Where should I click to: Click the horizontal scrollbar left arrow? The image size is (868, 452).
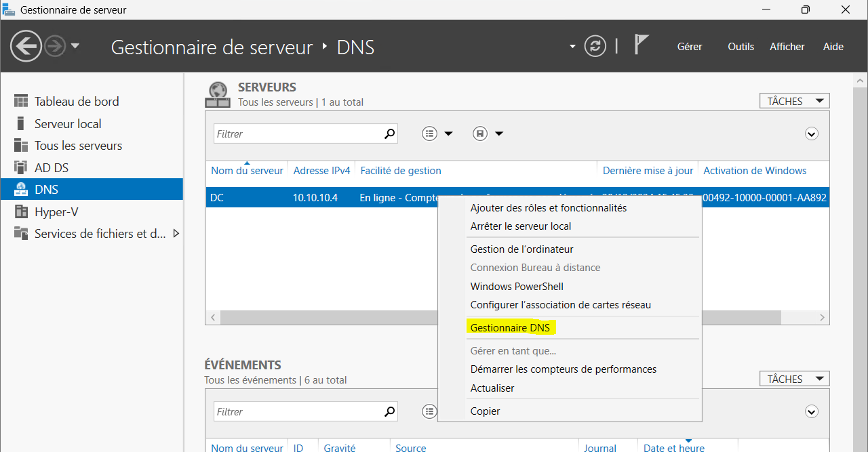pos(213,317)
